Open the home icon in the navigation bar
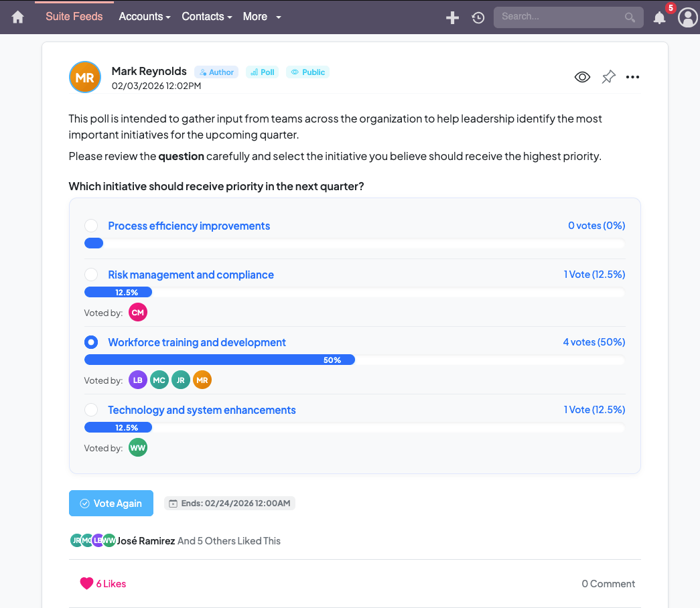The width and height of the screenshot is (700, 608). click(17, 17)
